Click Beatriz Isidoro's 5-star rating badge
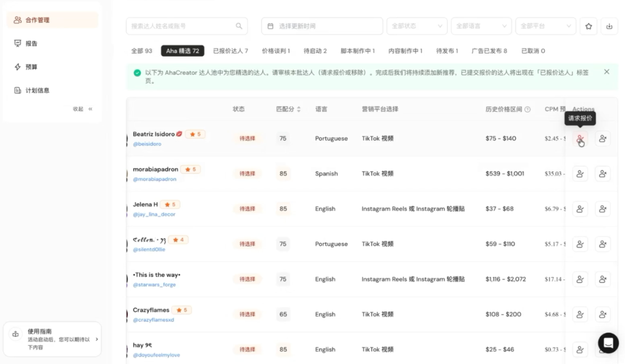Image resolution: width=625 pixels, height=364 pixels. pos(196,134)
